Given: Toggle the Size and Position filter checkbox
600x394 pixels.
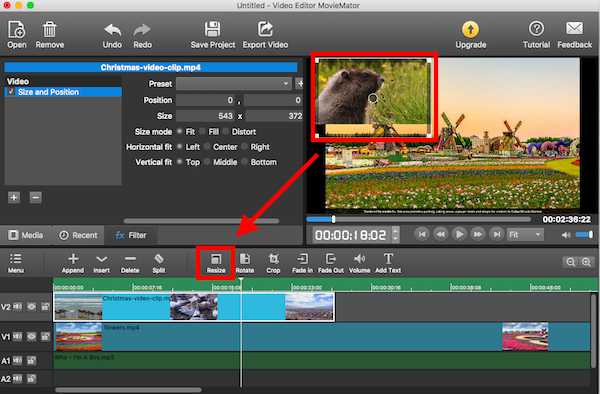Looking at the screenshot, I should tap(11, 91).
